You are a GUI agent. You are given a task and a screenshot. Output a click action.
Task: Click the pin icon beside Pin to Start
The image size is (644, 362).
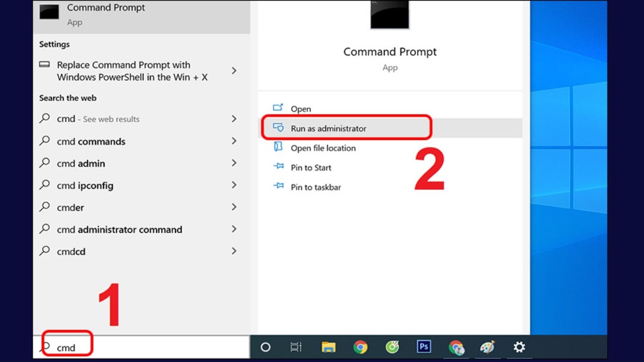pos(278,167)
